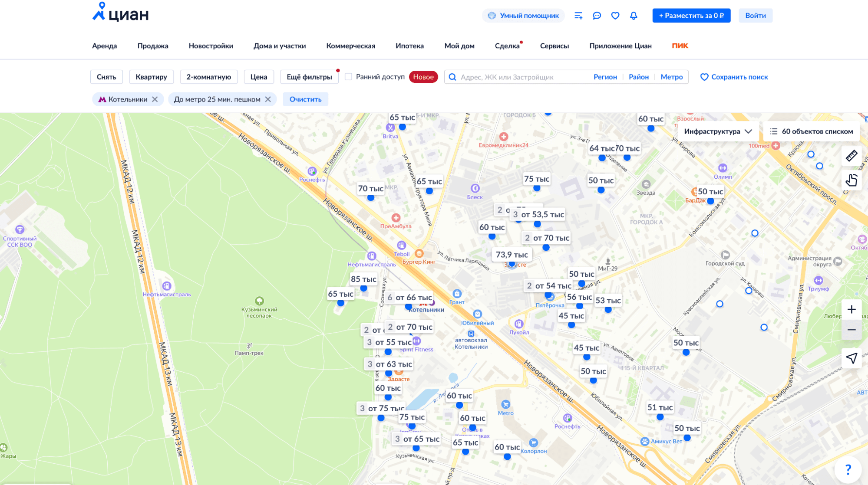Open the Новостройки menu item

[211, 46]
